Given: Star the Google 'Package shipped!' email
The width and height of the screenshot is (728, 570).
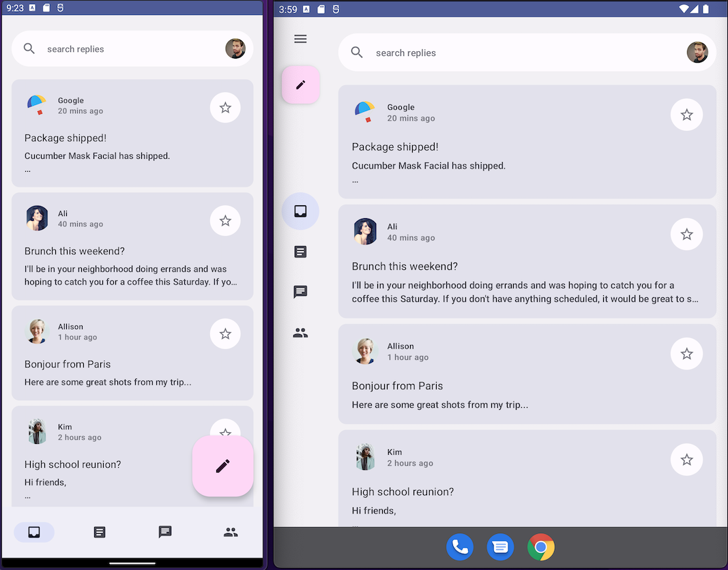Looking at the screenshot, I should [x=686, y=115].
